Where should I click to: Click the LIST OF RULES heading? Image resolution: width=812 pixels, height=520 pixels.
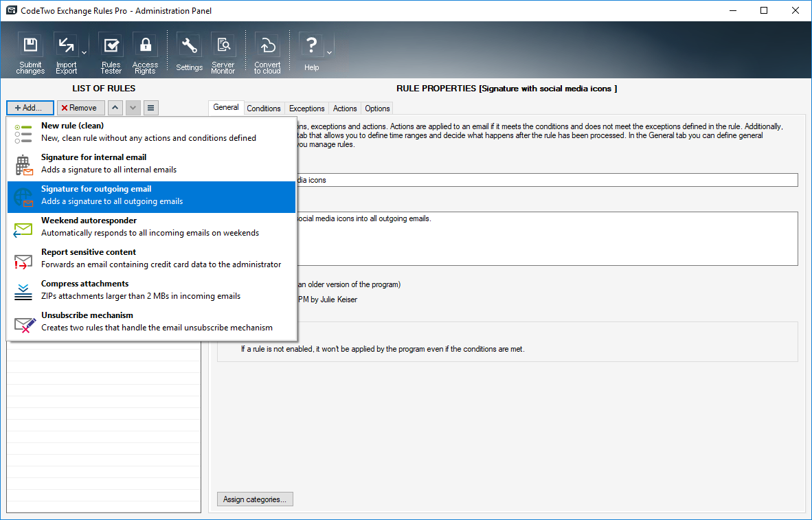pyautogui.click(x=104, y=88)
